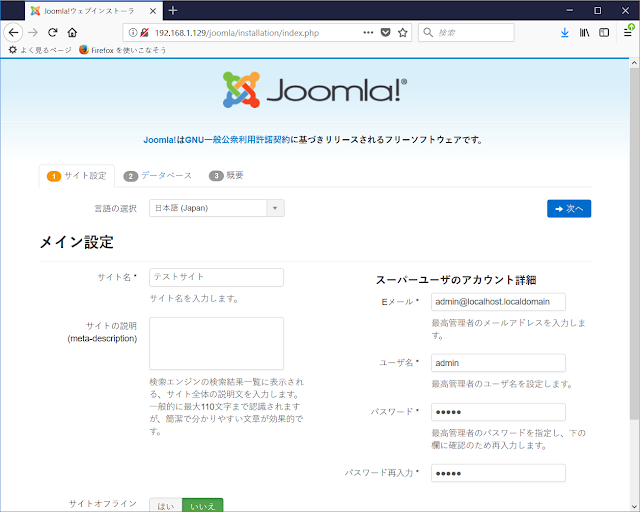
Task: Switch to the 概要 tab
Action: pos(226,176)
